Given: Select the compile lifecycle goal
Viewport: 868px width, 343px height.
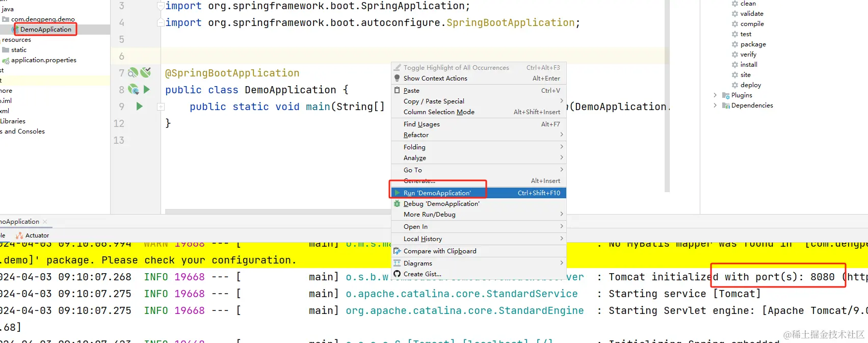Looking at the screenshot, I should coord(752,24).
